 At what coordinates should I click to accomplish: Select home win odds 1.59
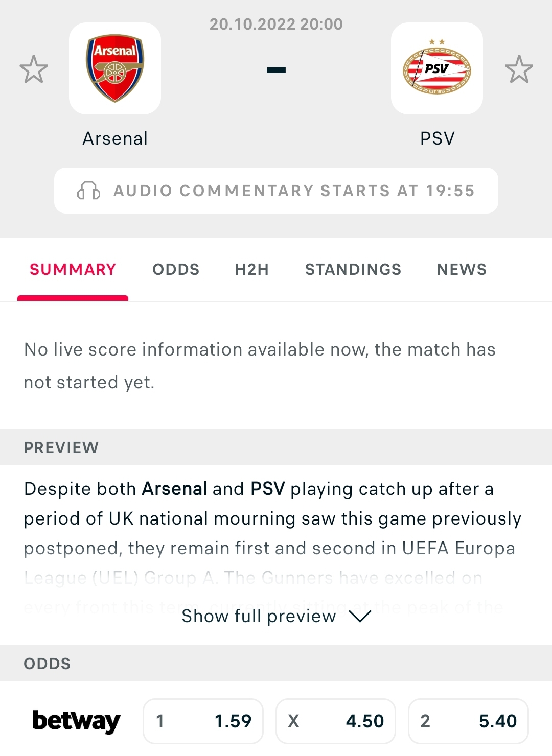coord(203,721)
